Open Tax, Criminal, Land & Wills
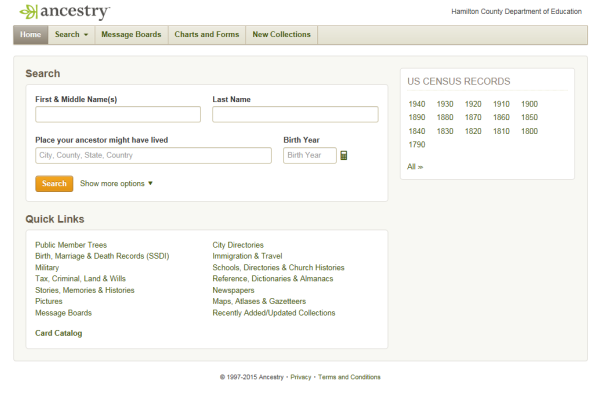The height and width of the screenshot is (400, 600). click(x=80, y=279)
